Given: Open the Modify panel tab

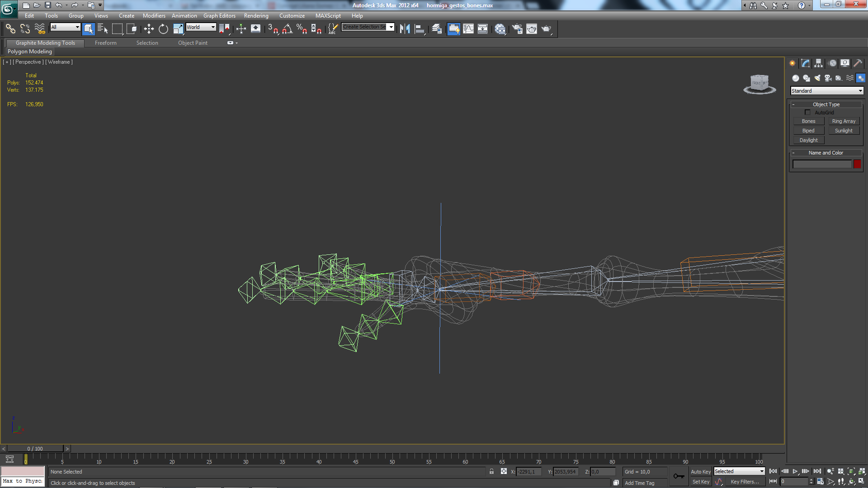Looking at the screenshot, I should [x=806, y=63].
